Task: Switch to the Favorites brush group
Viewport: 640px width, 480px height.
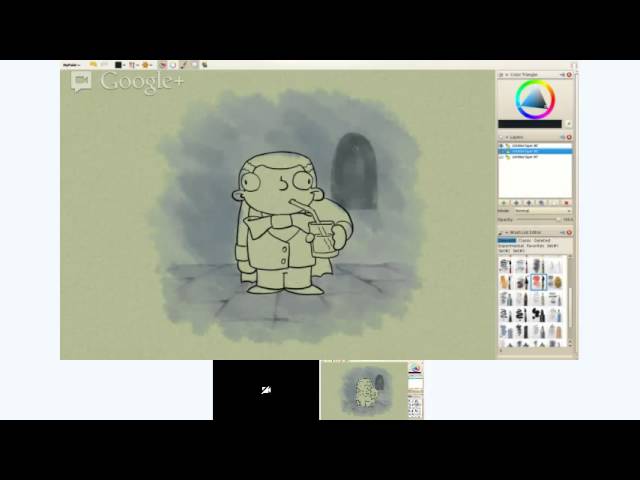Action: [x=535, y=246]
